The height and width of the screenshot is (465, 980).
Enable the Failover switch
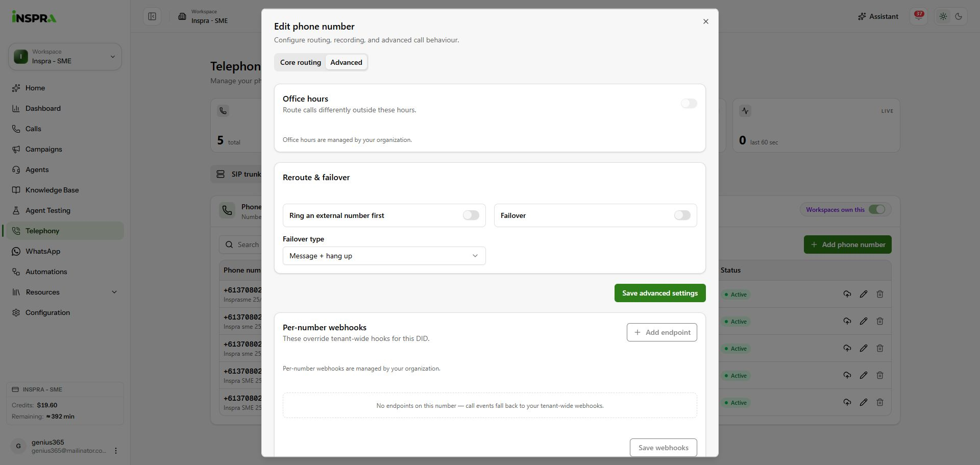(682, 215)
